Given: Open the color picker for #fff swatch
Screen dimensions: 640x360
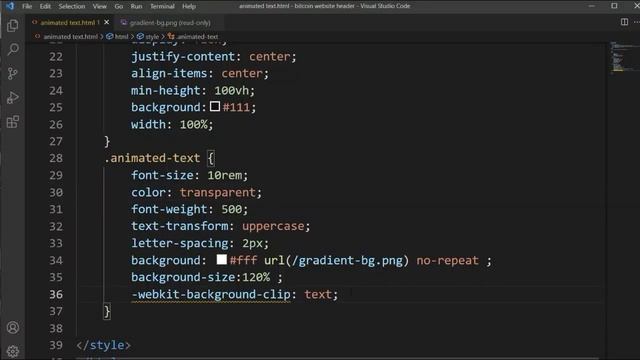Looking at the screenshot, I should coord(222,260).
